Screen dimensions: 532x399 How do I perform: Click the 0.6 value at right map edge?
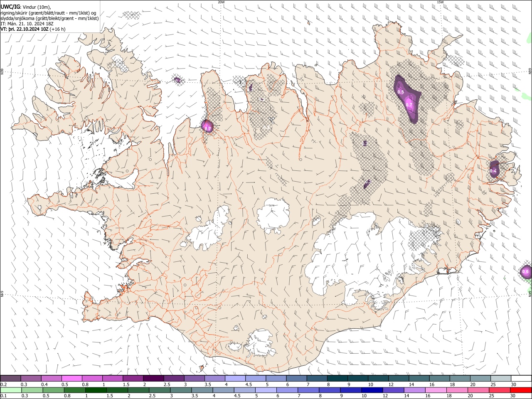point(525,272)
